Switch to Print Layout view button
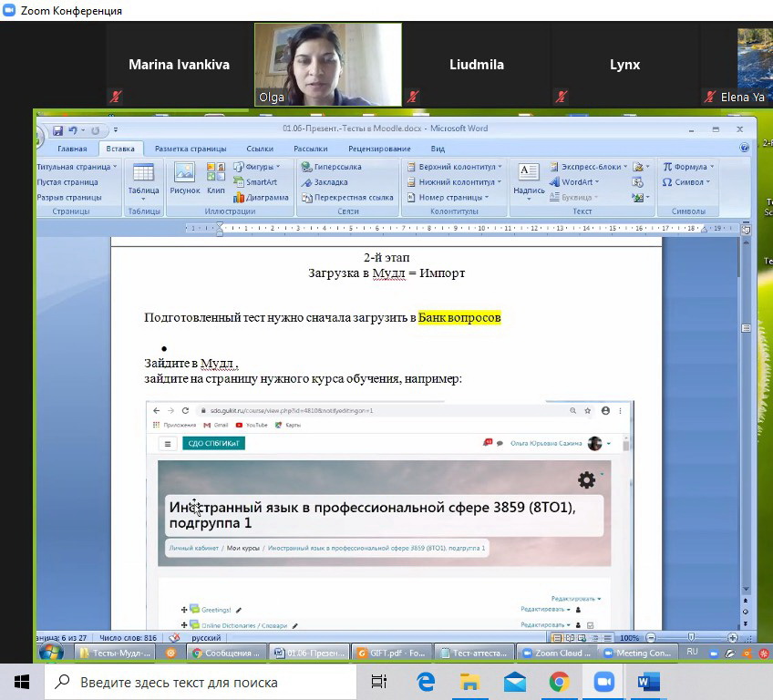Screen dimensions: 773x700 coord(557,638)
